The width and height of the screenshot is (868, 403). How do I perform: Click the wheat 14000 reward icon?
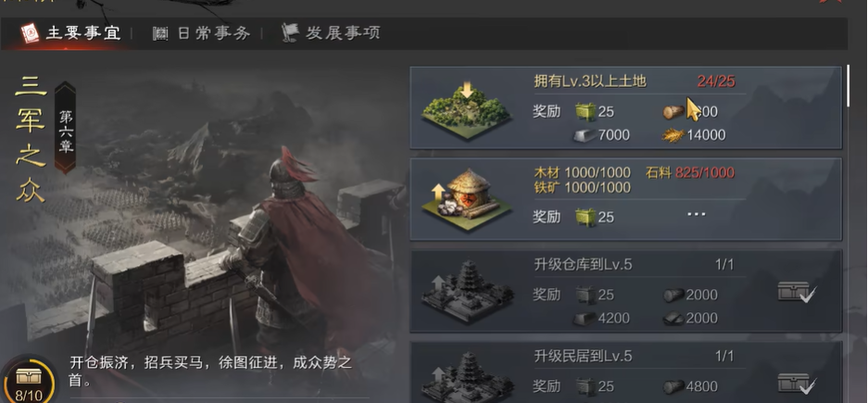(673, 135)
